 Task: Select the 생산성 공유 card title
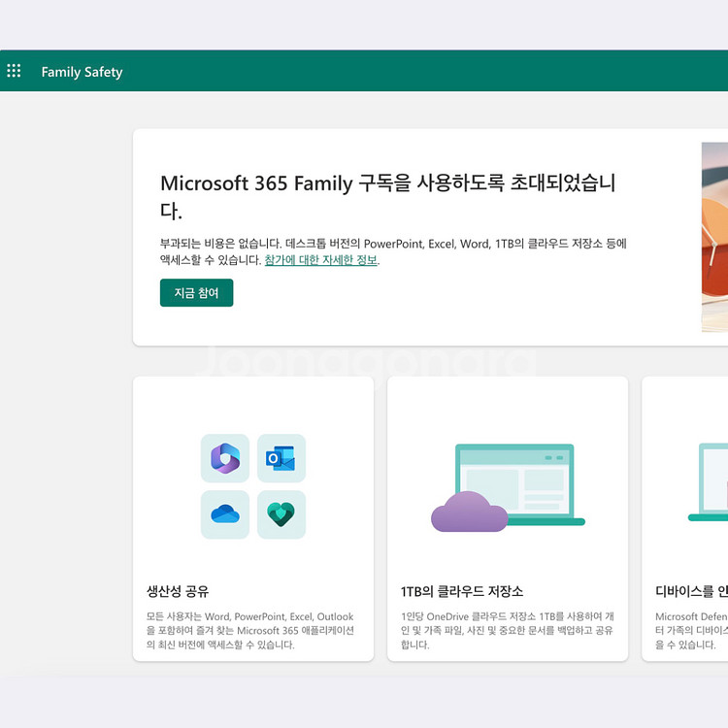click(x=178, y=591)
